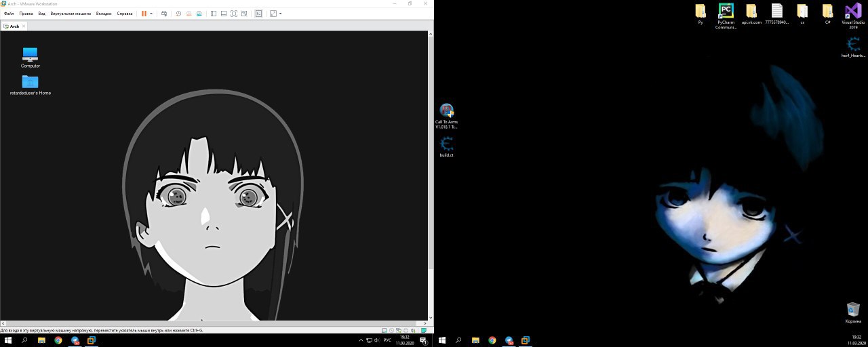868x347 pixels.
Task: Toggle the thumbnail bar view icon
Action: click(224, 14)
